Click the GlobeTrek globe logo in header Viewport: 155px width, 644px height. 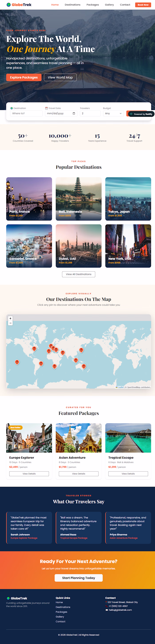tap(8, 5)
